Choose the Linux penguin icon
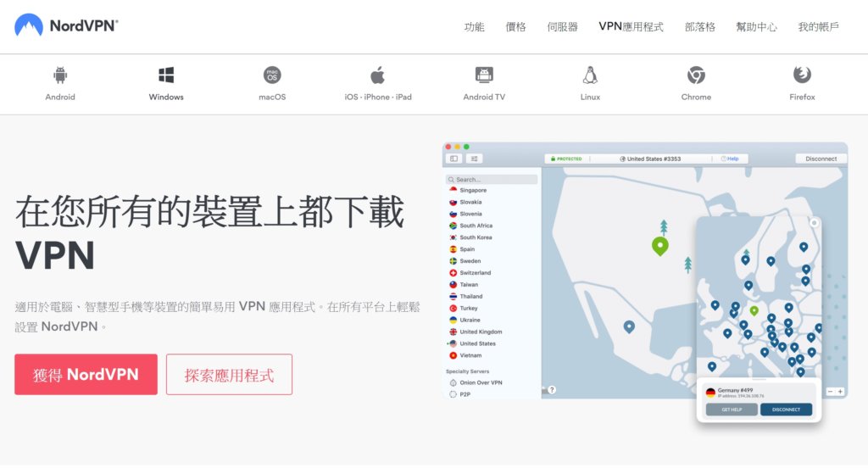The image size is (868, 474). [x=590, y=75]
